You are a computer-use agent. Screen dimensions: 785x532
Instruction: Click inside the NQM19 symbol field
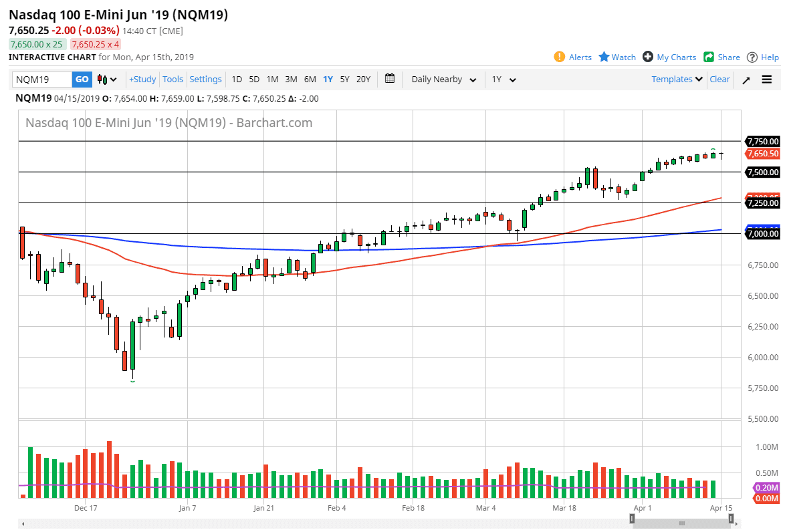click(x=40, y=79)
